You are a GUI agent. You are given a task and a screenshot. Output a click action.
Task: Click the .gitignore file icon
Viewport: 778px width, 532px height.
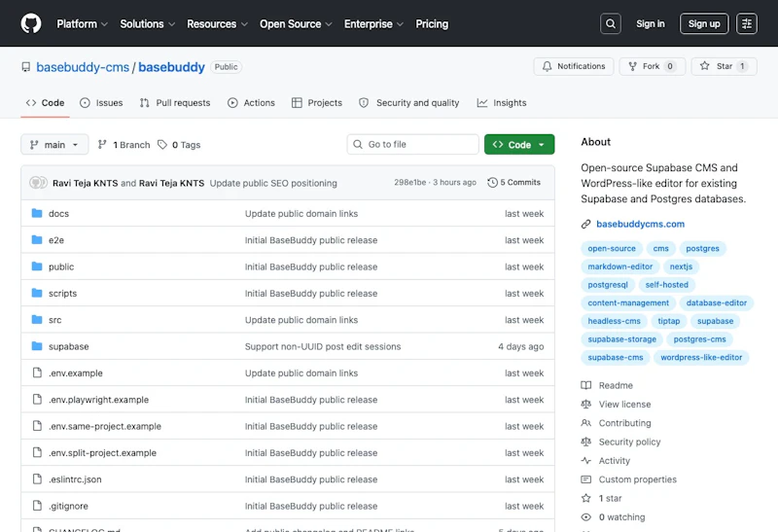[x=37, y=506]
